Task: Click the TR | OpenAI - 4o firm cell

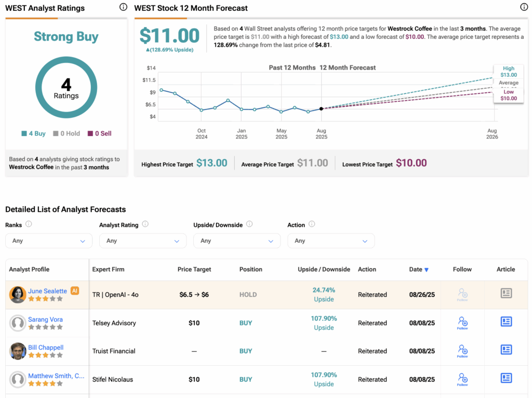Action: coord(115,295)
